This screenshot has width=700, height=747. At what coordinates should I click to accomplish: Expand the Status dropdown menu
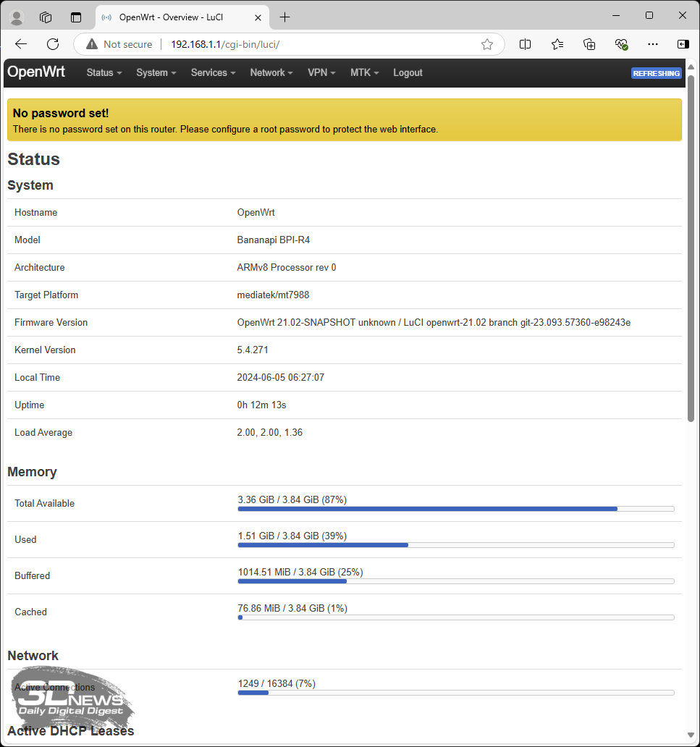pyautogui.click(x=104, y=73)
